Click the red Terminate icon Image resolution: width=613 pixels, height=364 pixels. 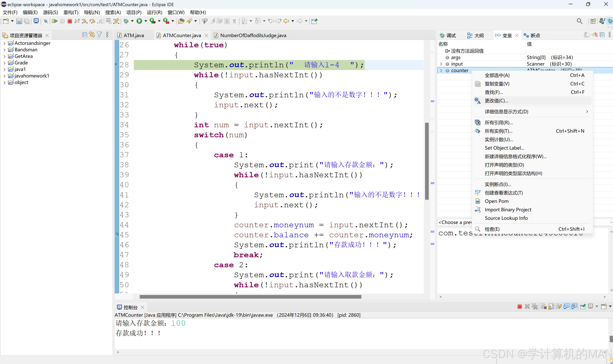[70, 21]
